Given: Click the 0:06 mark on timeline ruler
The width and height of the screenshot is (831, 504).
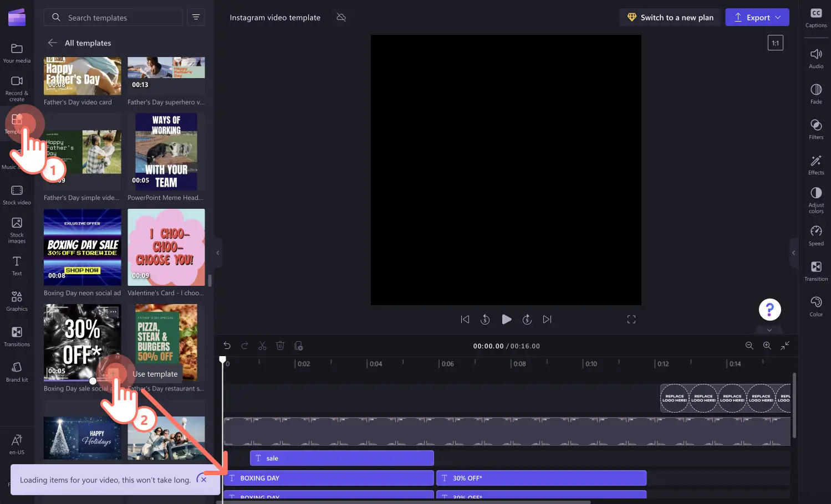Looking at the screenshot, I should point(447,364).
